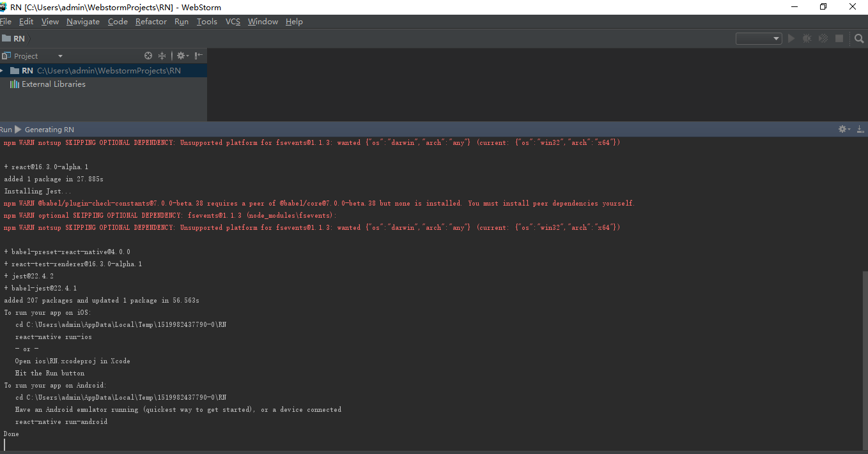Click 'To run your app on iOS:' line

(48, 312)
